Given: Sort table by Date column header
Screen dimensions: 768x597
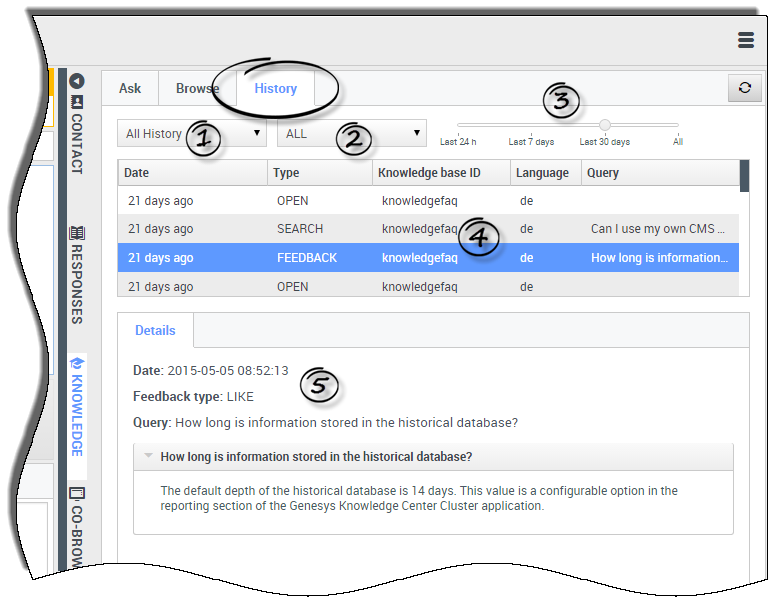Looking at the screenshot, I should [x=192, y=173].
